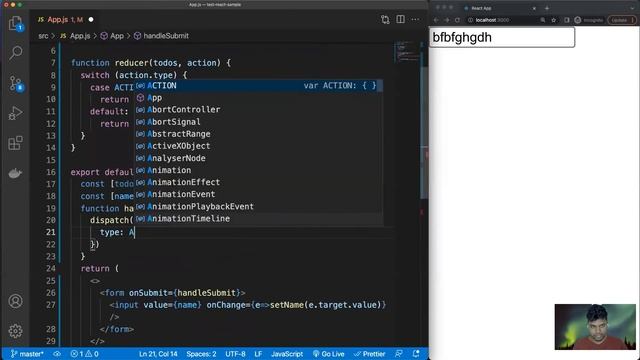Click errors and warnings count in status bar

tap(84, 354)
